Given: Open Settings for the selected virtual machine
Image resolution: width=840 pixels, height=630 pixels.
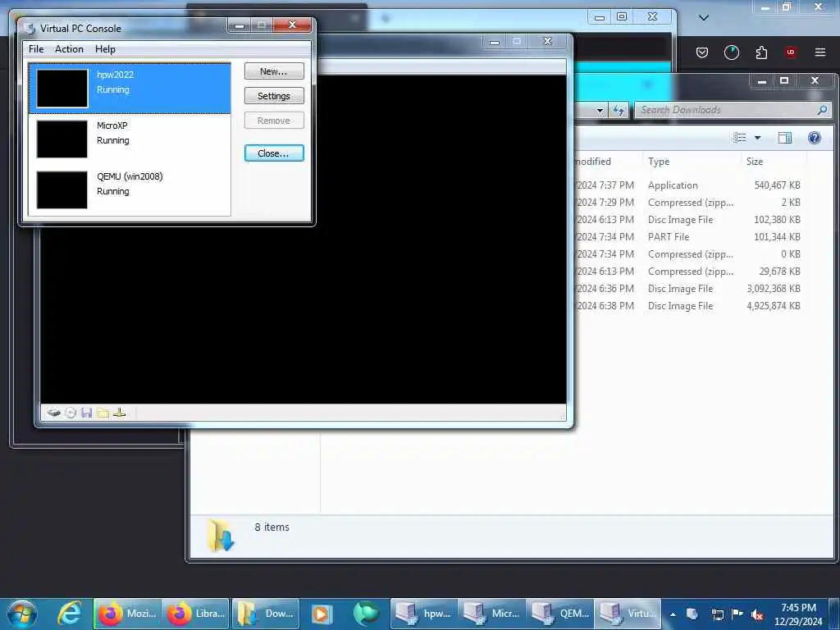Looking at the screenshot, I should [274, 96].
